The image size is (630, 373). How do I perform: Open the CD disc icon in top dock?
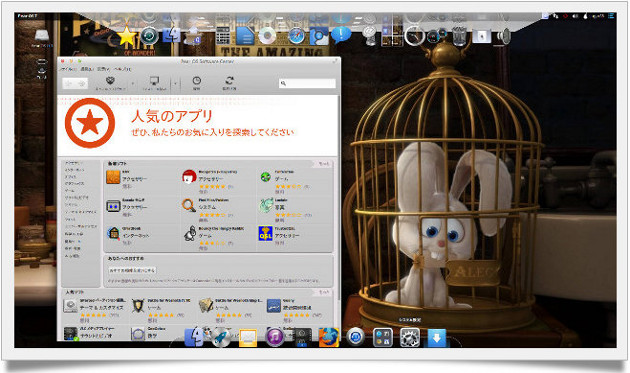coord(267,36)
